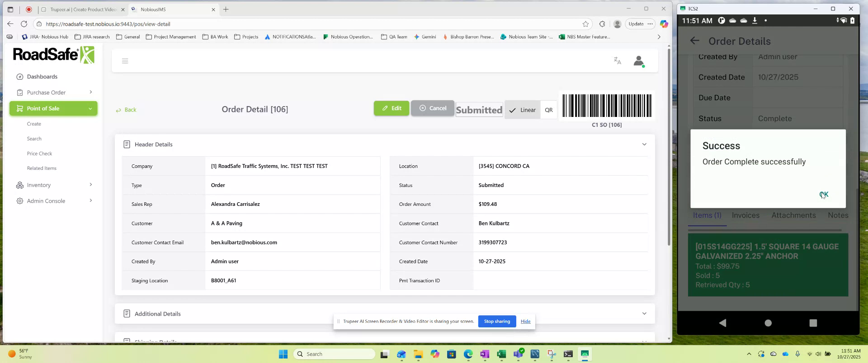Click the gray Cancel button
868x363 pixels.
click(x=433, y=108)
